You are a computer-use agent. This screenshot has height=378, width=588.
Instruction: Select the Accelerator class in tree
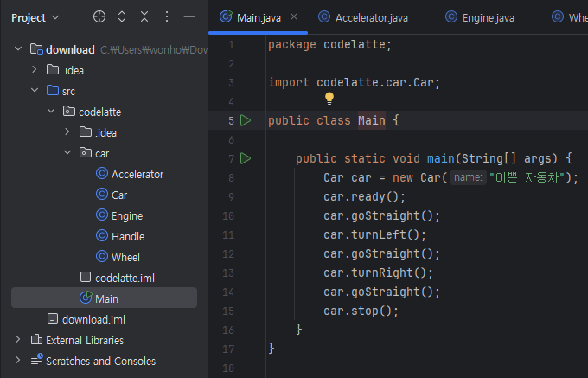137,175
